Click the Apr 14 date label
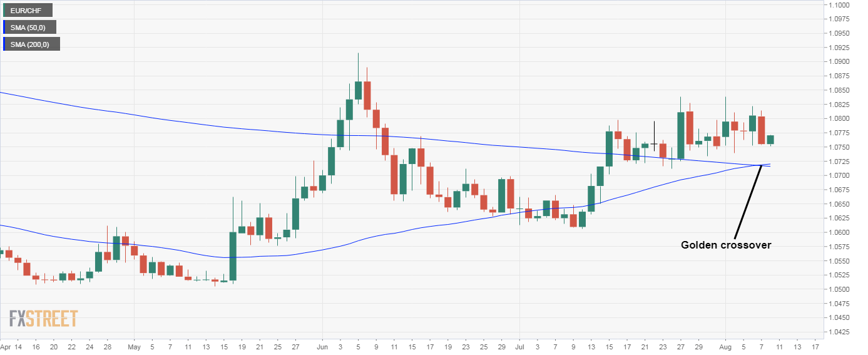This screenshot has height=355, width=868. point(11,345)
